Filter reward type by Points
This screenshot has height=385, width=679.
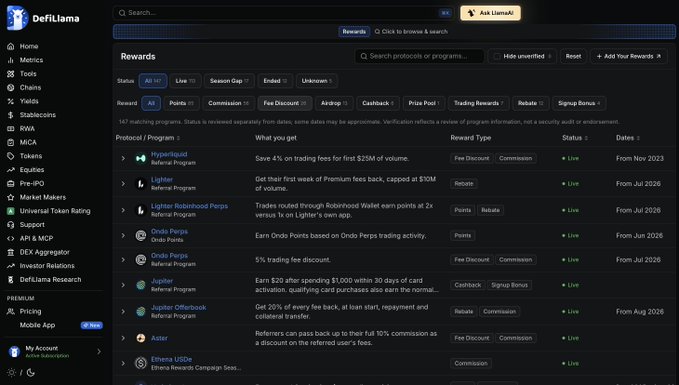click(x=181, y=103)
